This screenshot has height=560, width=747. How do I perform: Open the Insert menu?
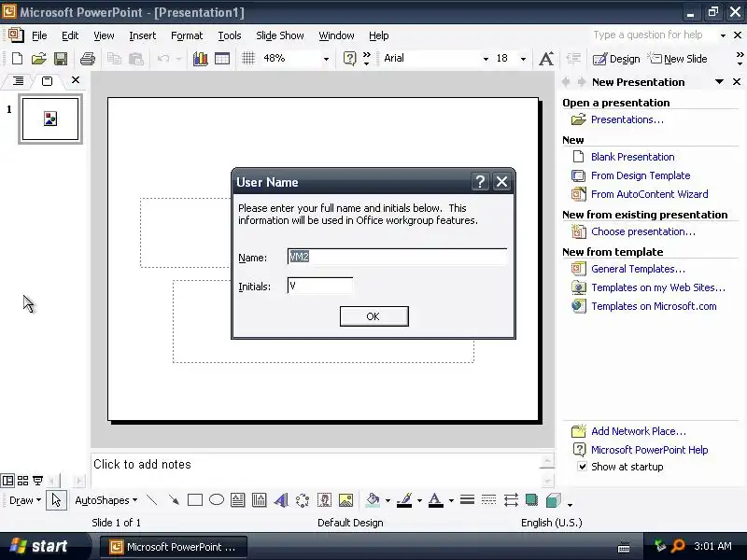click(143, 35)
